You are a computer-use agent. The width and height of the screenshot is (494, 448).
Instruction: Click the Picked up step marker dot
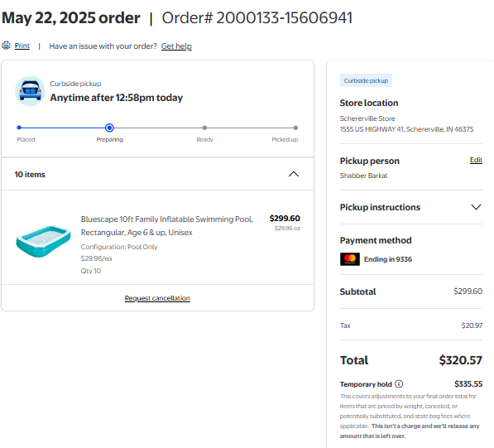[x=295, y=128]
